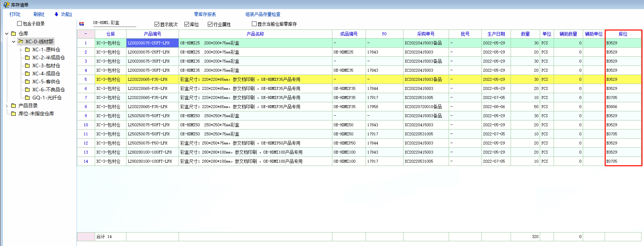644x246 pixels.
Task: Check 显示当前仓库零库存 option
Action: coord(254,24)
